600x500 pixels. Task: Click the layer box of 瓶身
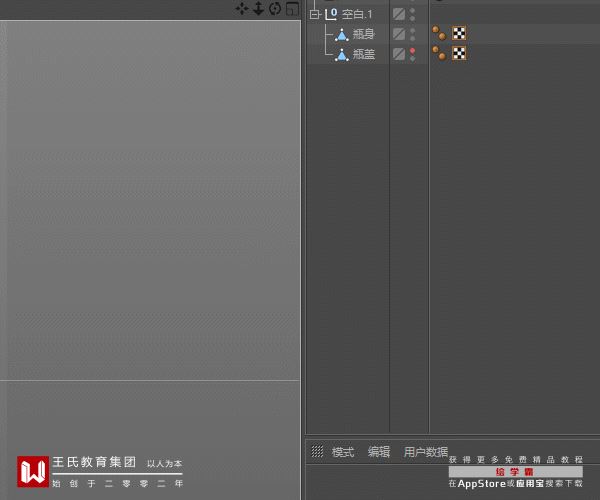point(399,34)
